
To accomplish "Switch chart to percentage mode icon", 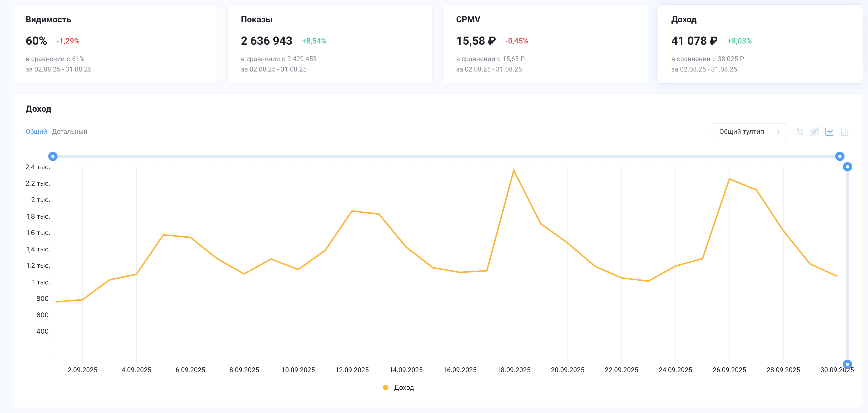I will pyautogui.click(x=800, y=132).
